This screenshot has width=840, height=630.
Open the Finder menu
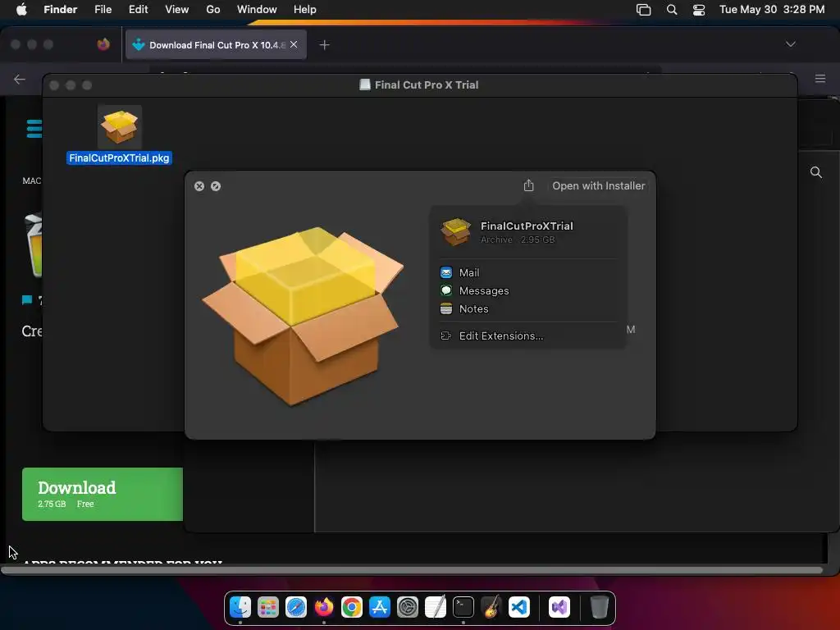(x=61, y=9)
